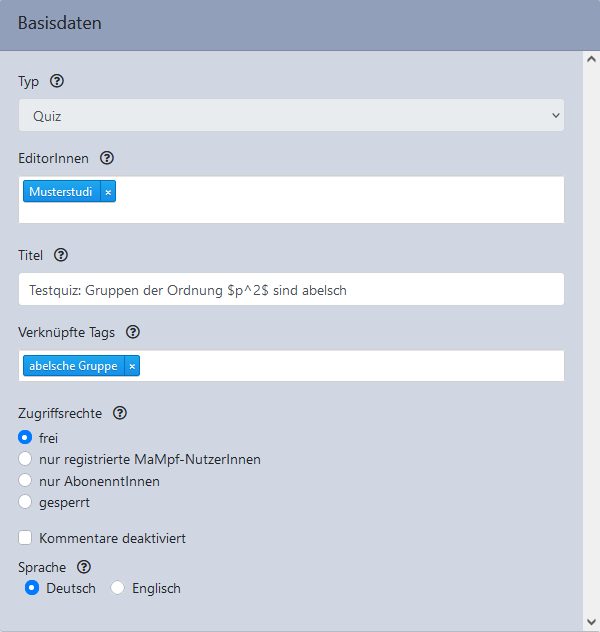Click the help icon next to Typ
Image resolution: width=600 pixels, height=632 pixels.
57,81
